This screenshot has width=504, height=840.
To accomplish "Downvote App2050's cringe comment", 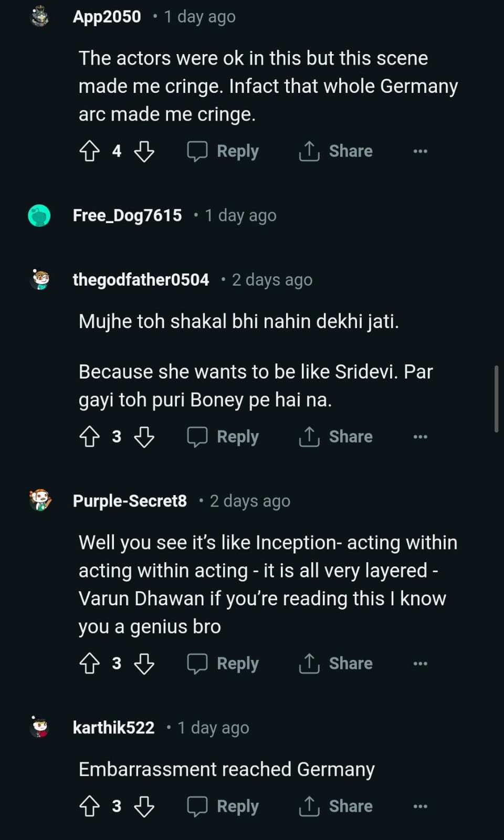I will point(144,152).
